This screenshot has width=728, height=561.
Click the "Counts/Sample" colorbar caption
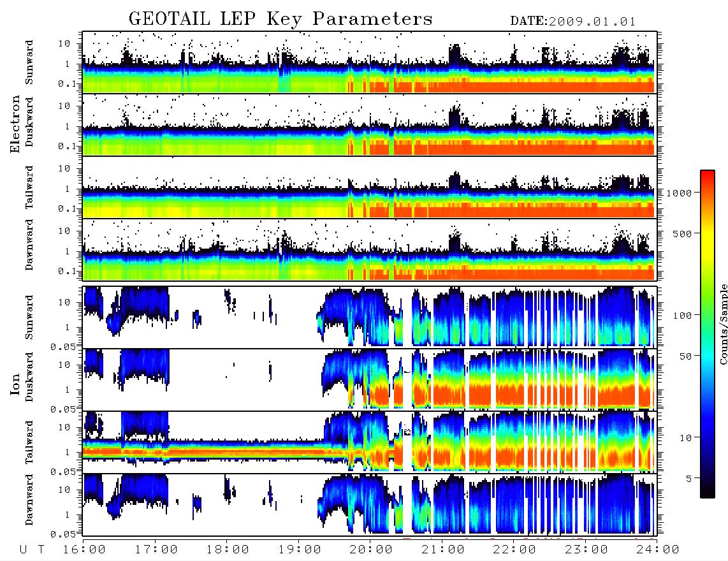coord(723,324)
